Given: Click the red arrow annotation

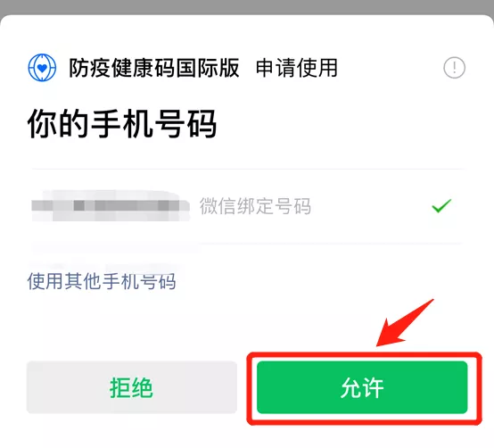Looking at the screenshot, I should click(404, 323).
